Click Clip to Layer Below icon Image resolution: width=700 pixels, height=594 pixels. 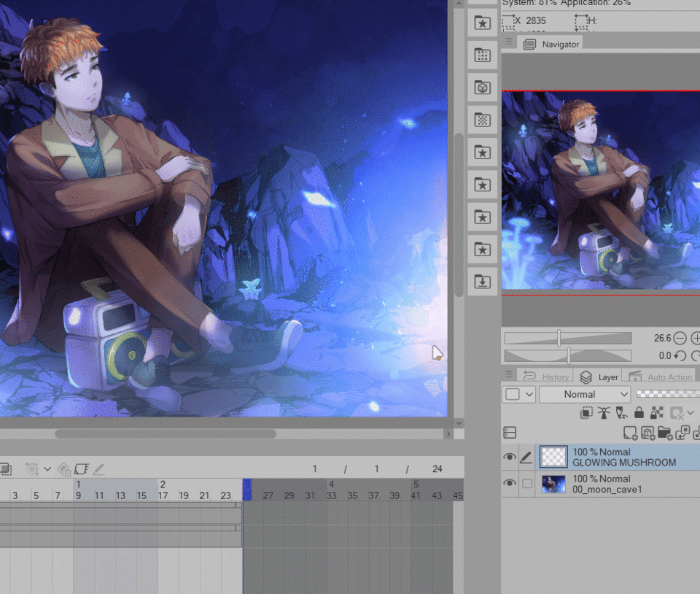pyautogui.click(x=586, y=412)
